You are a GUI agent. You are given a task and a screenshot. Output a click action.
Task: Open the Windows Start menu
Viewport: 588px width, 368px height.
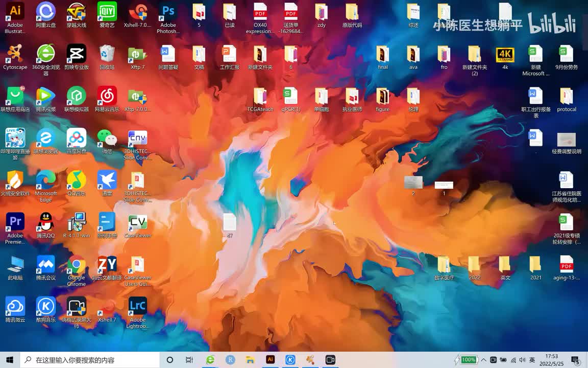(10, 360)
